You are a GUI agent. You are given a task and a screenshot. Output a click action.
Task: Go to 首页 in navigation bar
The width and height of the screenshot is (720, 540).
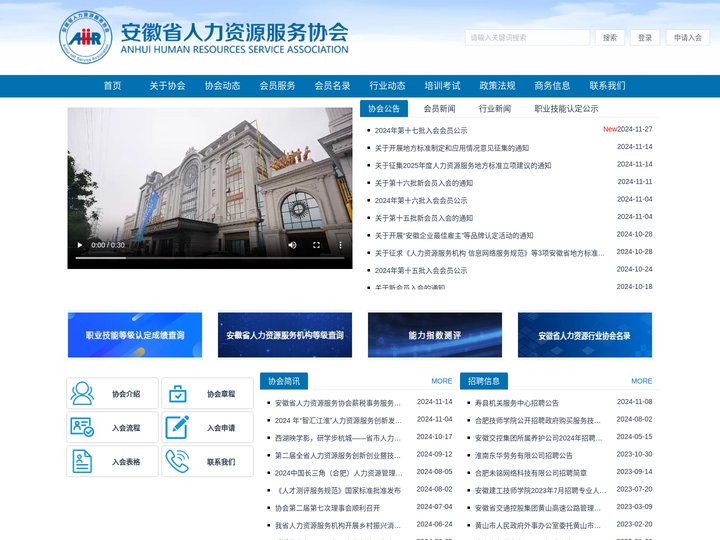coord(112,86)
